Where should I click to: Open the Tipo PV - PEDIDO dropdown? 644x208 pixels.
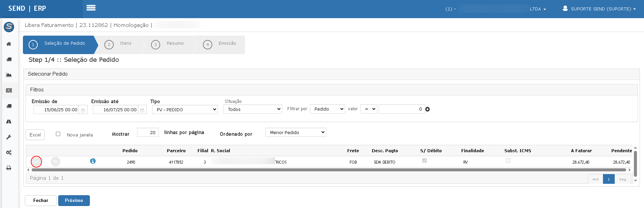tap(185, 110)
